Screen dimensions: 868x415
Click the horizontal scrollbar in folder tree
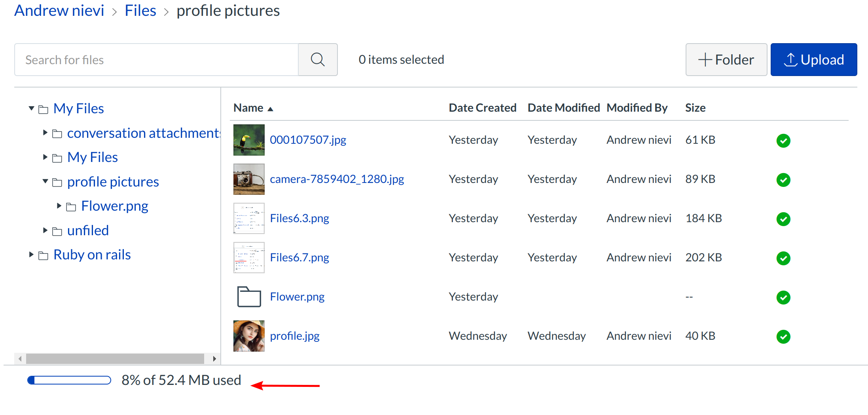point(115,359)
